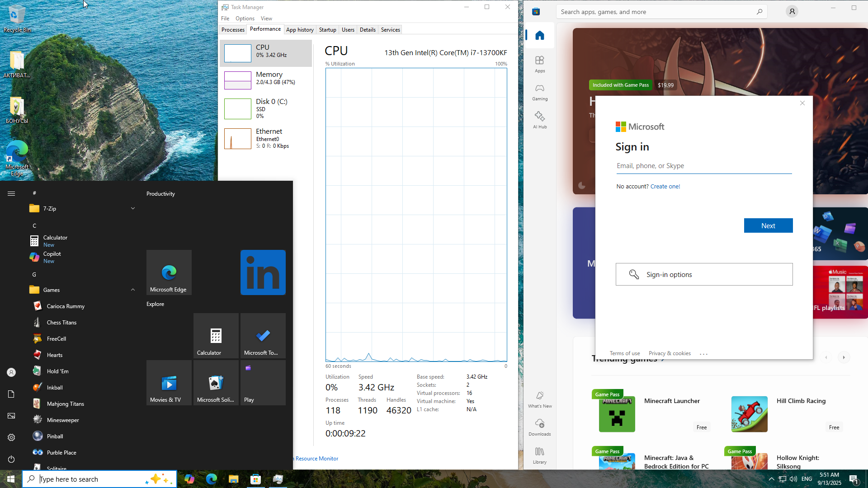The height and width of the screenshot is (488, 868).
Task: Select Microsoft Edge desktop shortcut
Action: (x=17, y=158)
